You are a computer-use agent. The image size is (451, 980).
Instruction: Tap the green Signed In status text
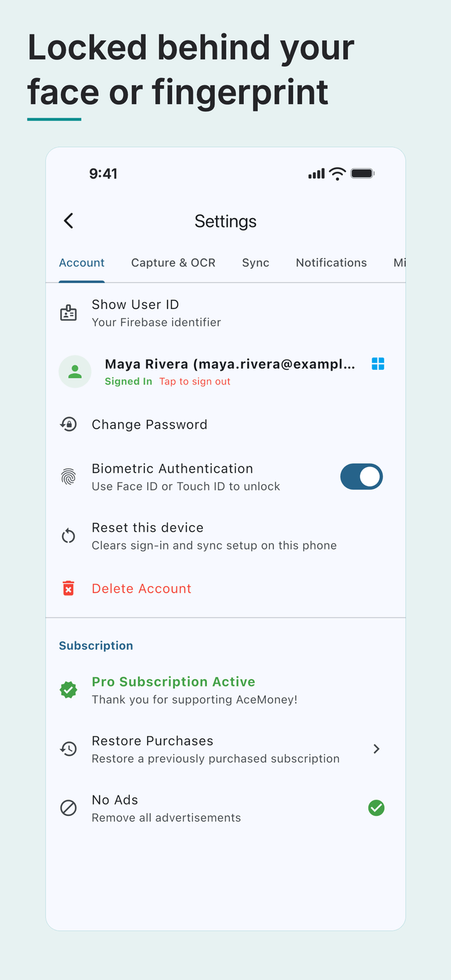click(x=128, y=382)
